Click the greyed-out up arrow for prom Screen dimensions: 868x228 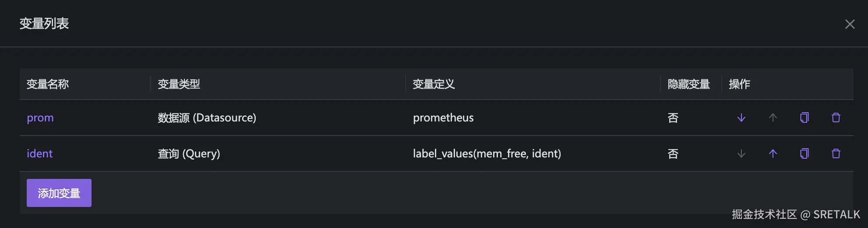(773, 118)
